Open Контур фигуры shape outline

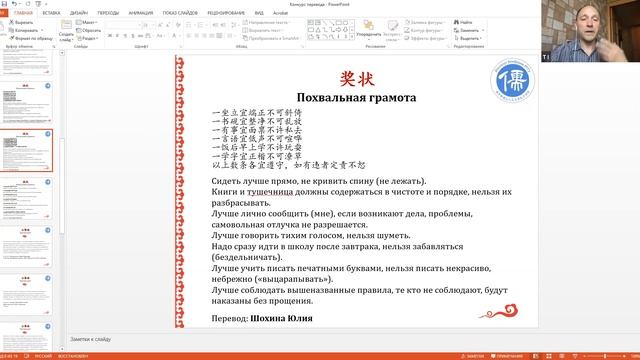click(423, 30)
